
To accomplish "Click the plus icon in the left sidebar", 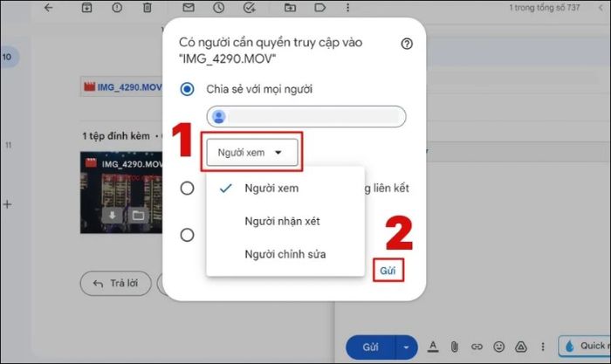I will pyautogui.click(x=7, y=204).
